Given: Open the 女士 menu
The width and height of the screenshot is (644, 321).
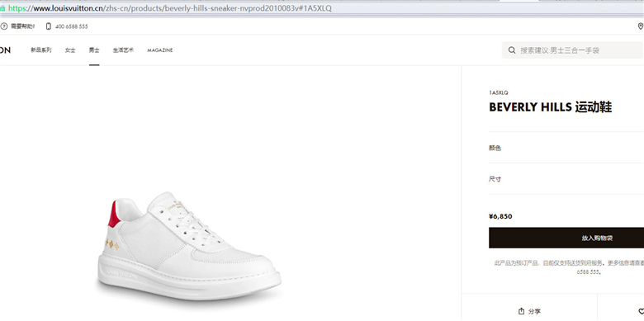Looking at the screenshot, I should 70,50.
